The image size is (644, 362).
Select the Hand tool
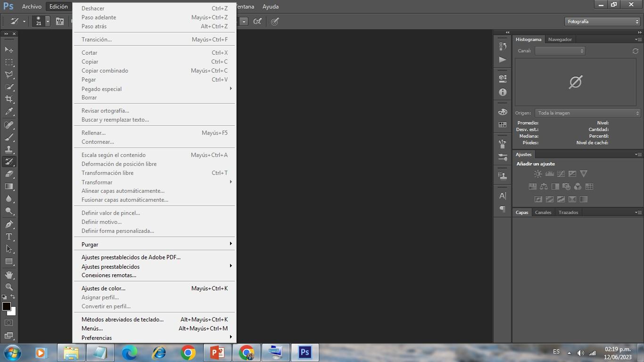[9, 274]
